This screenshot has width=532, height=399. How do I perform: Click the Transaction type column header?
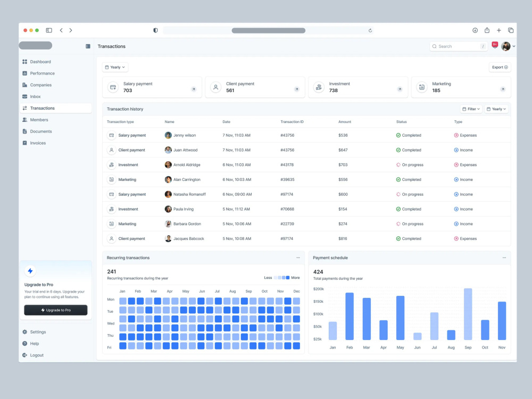pos(120,122)
